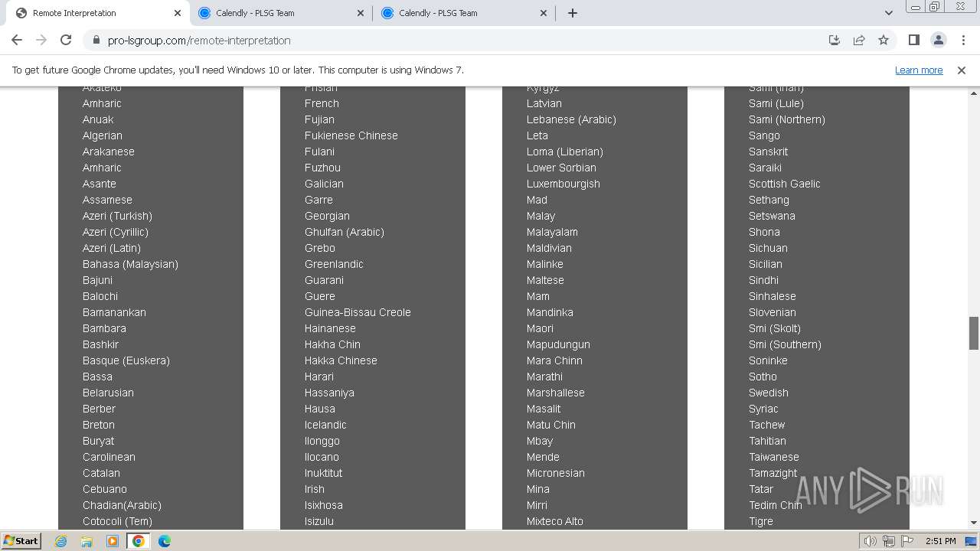Image resolution: width=980 pixels, height=551 pixels.
Task: Click Sinhalese language entry
Action: coord(773,296)
